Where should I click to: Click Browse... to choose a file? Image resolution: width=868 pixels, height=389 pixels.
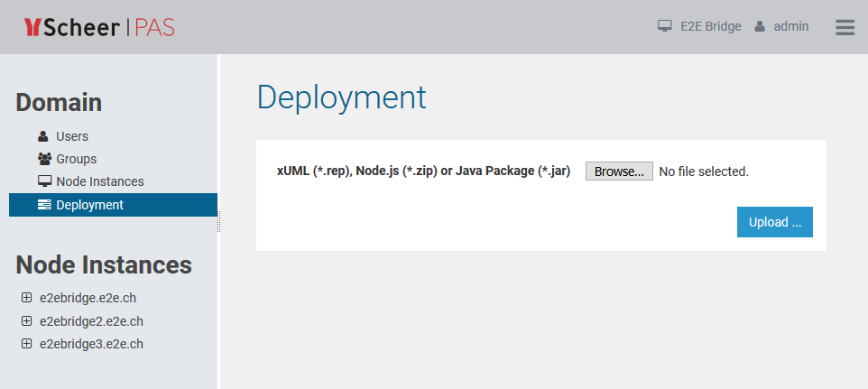[619, 171]
